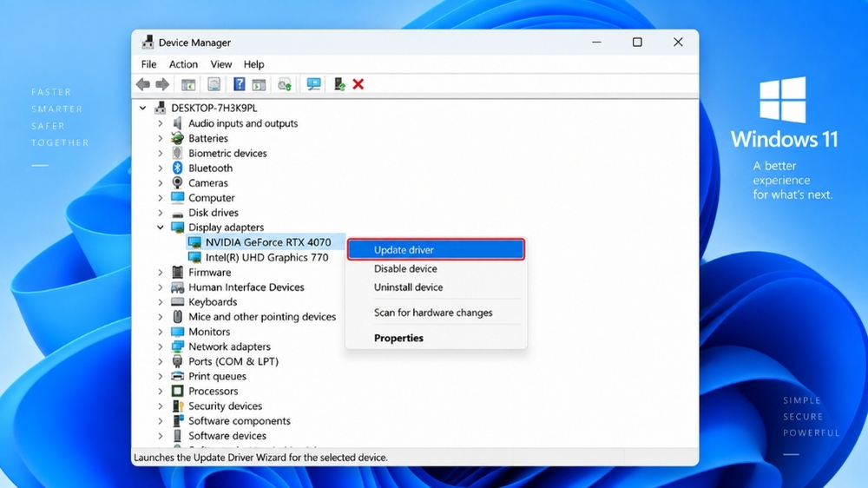Click the scan for hardware changes toolbar icon
The width and height of the screenshot is (868, 488).
pyautogui.click(x=285, y=84)
